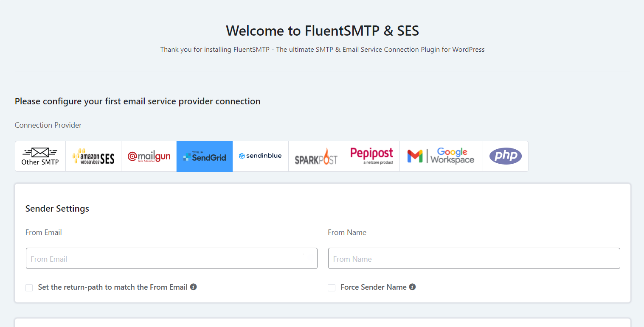Pick Sendinblue as email provider
Image resolution: width=644 pixels, height=327 pixels.
click(x=260, y=156)
